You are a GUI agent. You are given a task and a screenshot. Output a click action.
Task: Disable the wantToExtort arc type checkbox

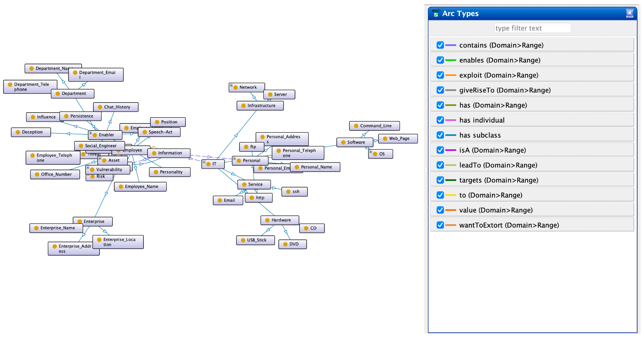point(440,225)
